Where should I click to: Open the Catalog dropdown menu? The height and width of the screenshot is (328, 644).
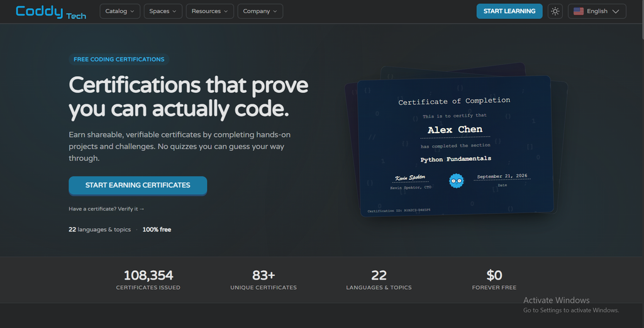point(120,11)
